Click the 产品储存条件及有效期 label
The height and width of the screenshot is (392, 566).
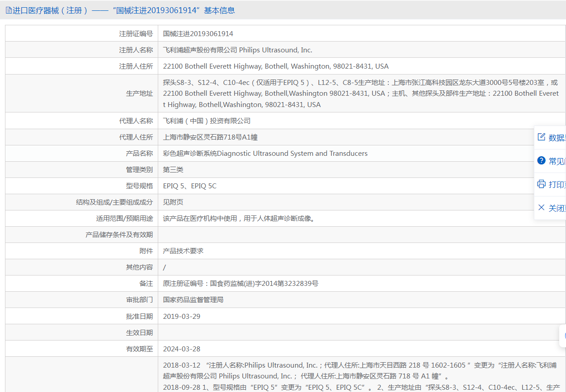click(x=119, y=234)
